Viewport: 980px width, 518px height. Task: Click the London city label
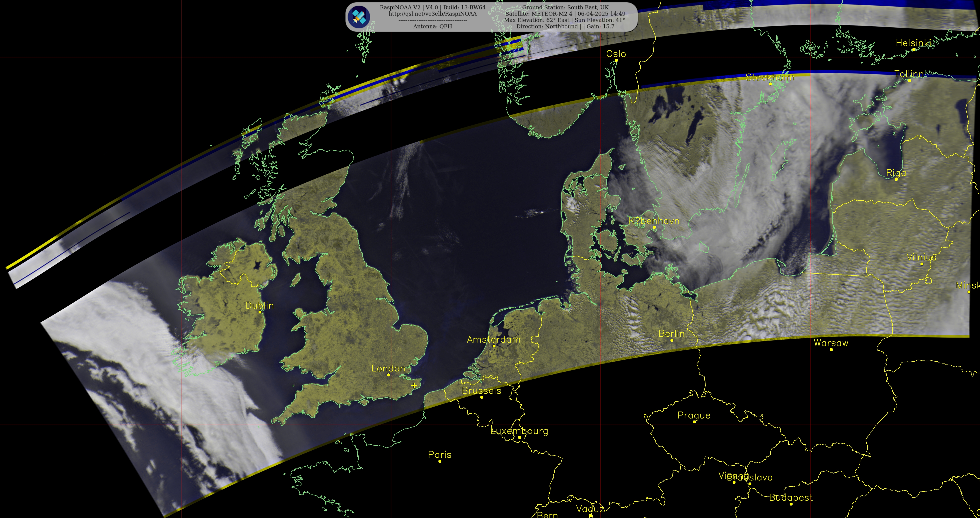pyautogui.click(x=388, y=369)
